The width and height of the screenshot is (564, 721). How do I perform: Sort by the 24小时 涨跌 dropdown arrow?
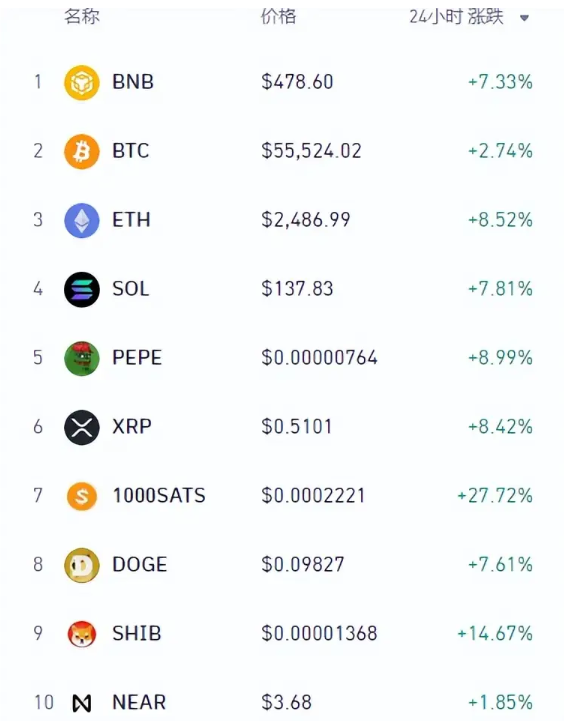tap(524, 18)
